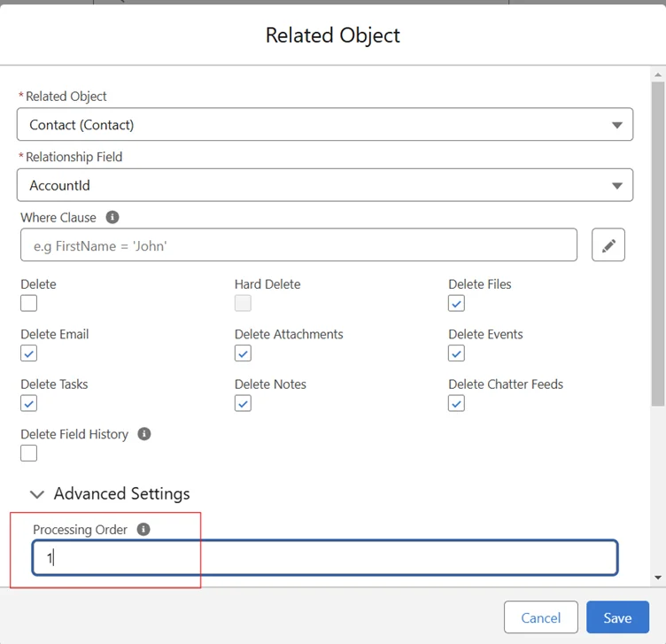Open Where Clause pencil edit button
Image resolution: width=666 pixels, height=644 pixels.
[608, 245]
